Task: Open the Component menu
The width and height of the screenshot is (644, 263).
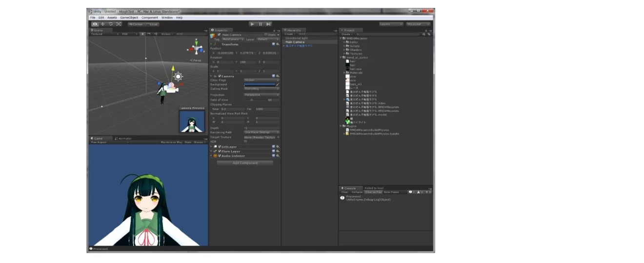Action: [150, 18]
